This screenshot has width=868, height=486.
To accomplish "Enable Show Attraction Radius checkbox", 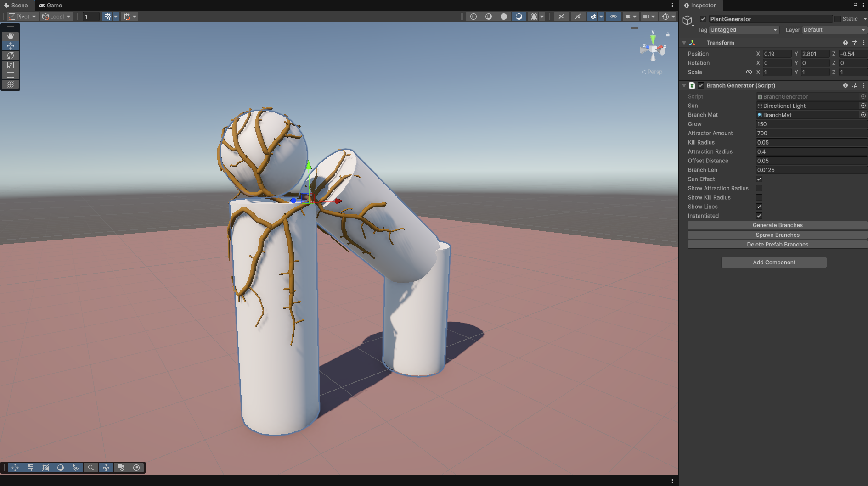I will (x=759, y=188).
